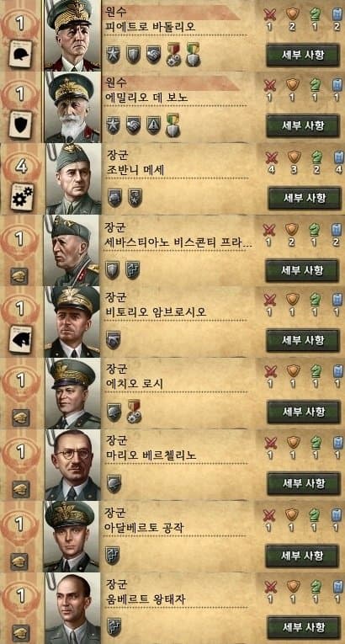The height and width of the screenshot is (644, 345).
Task: Click Ezio Rosi's medal trait icon
Action: click(x=134, y=411)
